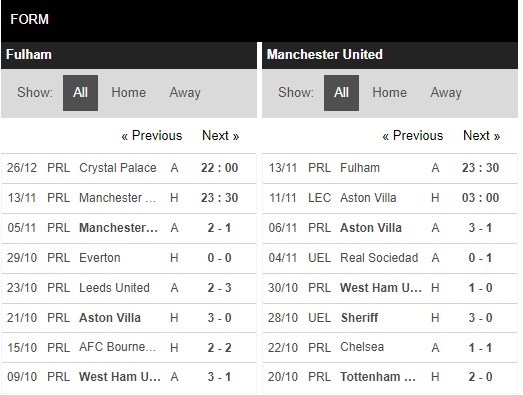Open Fulham's Next results page
523x395 pixels.
(220, 136)
